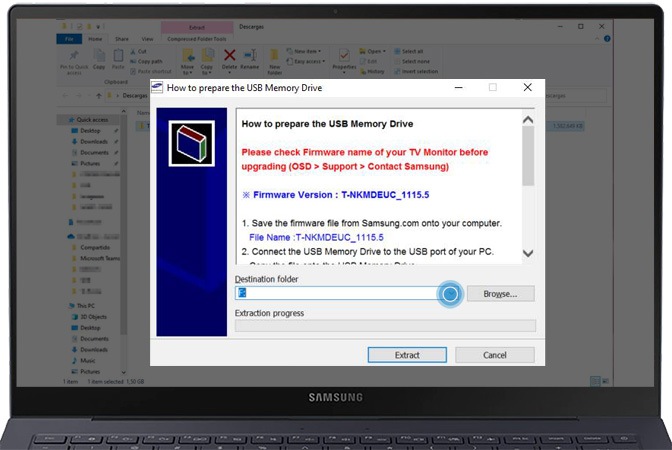The width and height of the screenshot is (672, 450).
Task: Open the Quick Access Toolbar customize arrow
Action: pos(98,27)
